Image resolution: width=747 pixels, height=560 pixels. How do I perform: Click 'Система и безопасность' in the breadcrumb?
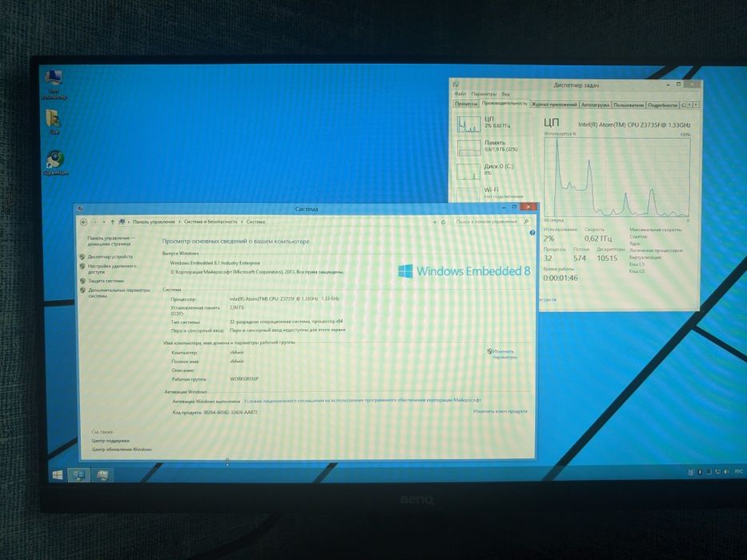(x=211, y=222)
